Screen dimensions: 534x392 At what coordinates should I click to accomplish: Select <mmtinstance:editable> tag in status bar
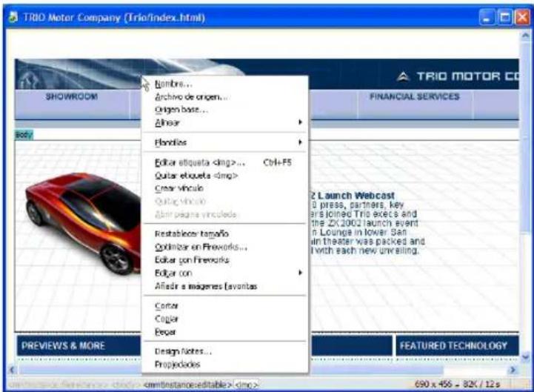(187, 385)
